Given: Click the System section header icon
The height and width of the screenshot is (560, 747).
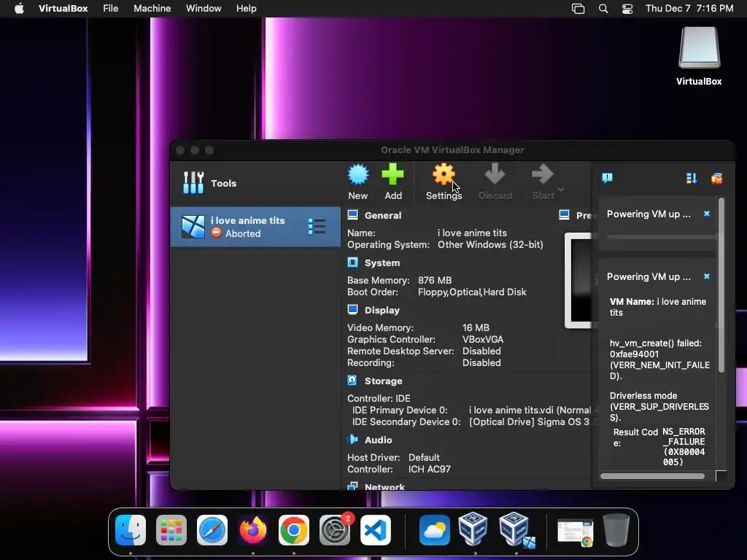Looking at the screenshot, I should (x=352, y=262).
